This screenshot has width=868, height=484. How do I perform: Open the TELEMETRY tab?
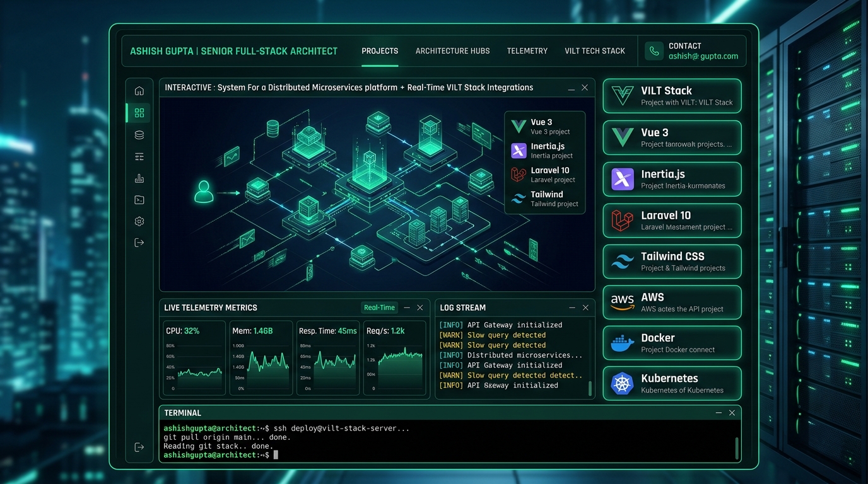[527, 51]
